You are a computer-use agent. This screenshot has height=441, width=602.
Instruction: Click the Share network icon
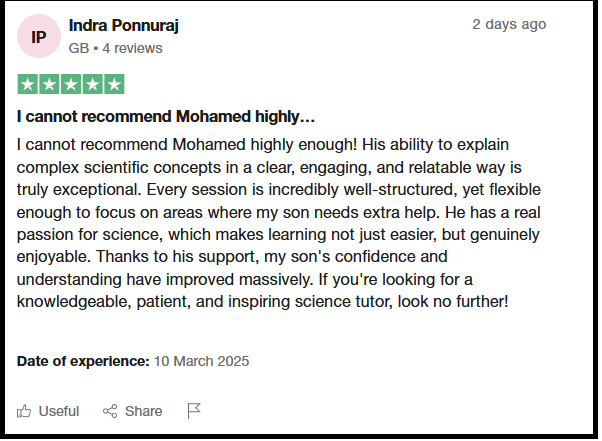(x=110, y=411)
